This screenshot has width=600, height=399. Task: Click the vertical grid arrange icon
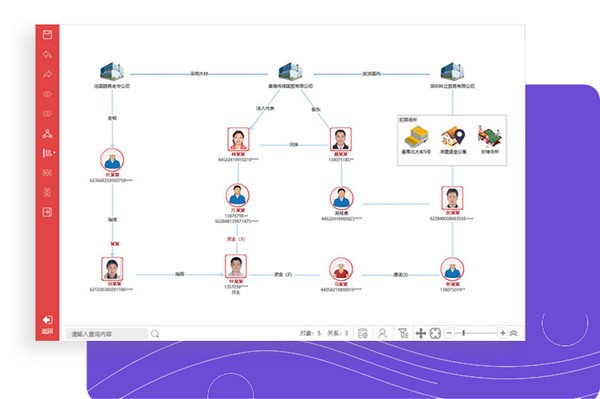(47, 192)
